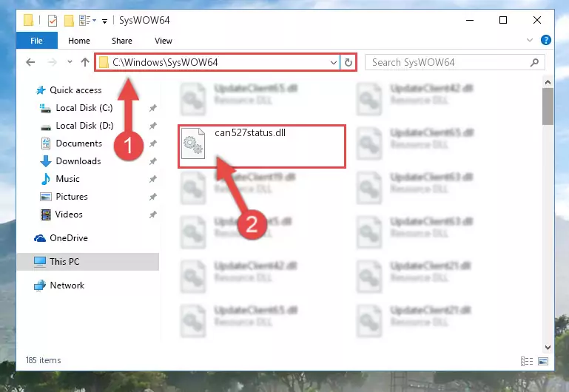
Task: Click the address bar path C:\Windows\SysWOW64
Action: pos(165,62)
